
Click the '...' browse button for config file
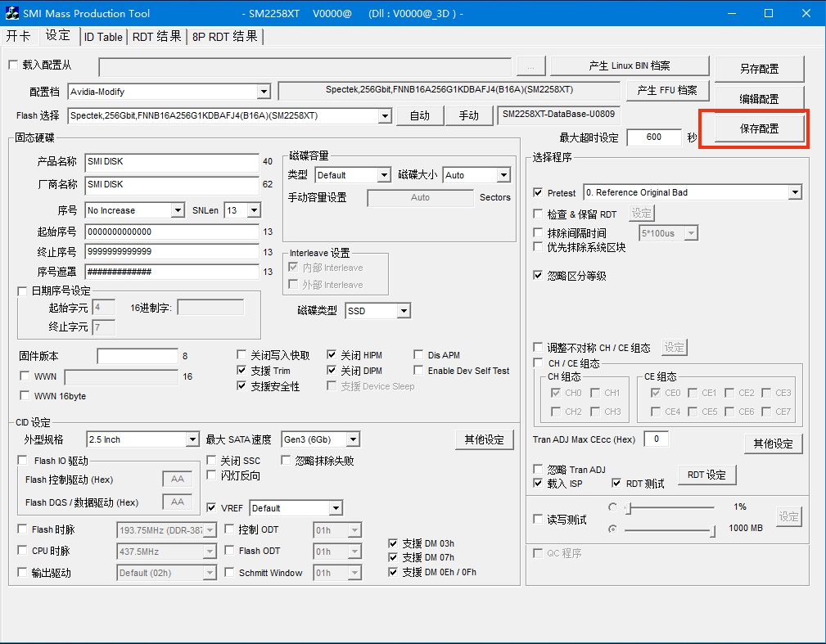[x=530, y=66]
